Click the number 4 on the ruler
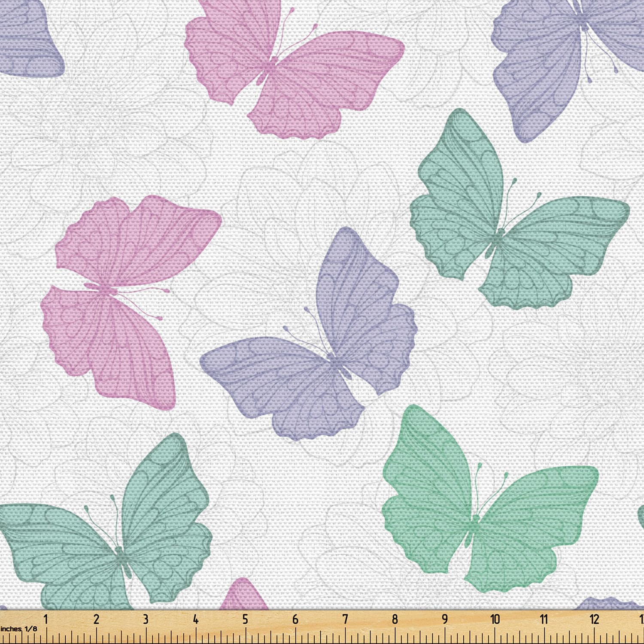 coord(195,619)
